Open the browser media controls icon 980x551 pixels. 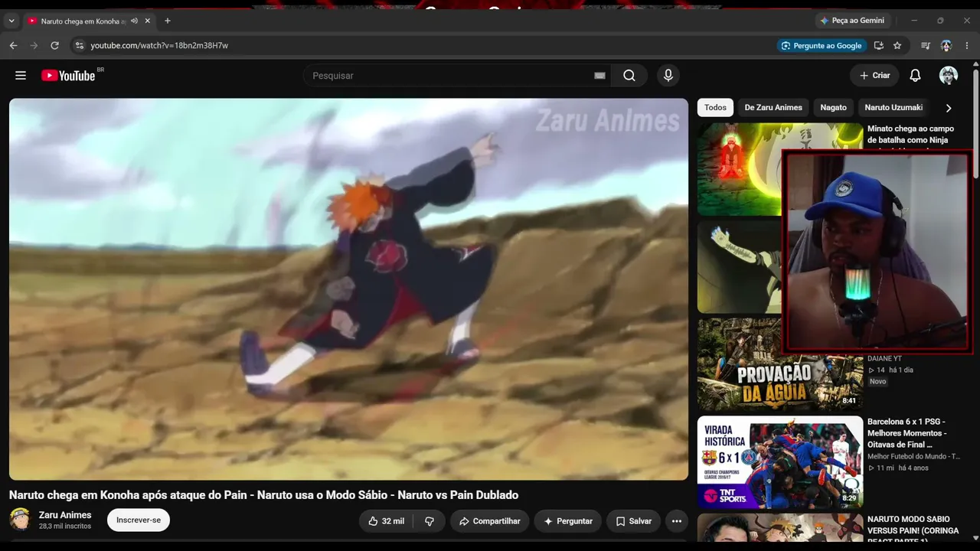click(926, 45)
